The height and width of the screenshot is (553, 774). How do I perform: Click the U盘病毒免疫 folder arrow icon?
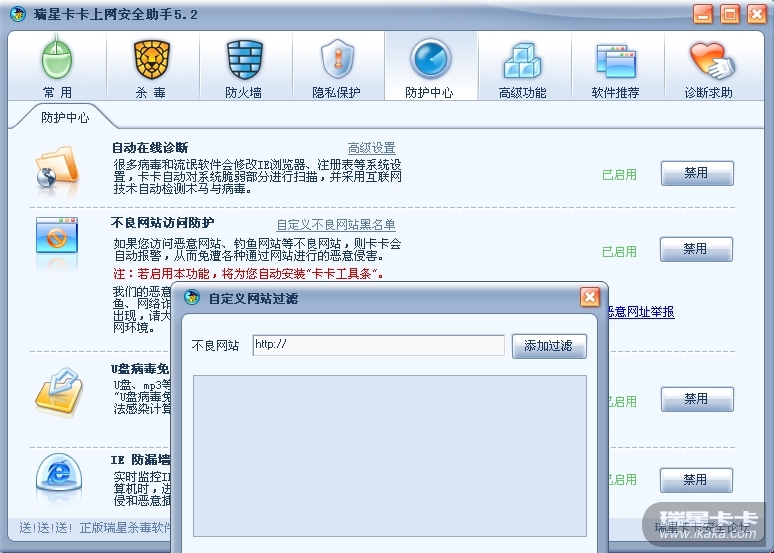click(58, 392)
